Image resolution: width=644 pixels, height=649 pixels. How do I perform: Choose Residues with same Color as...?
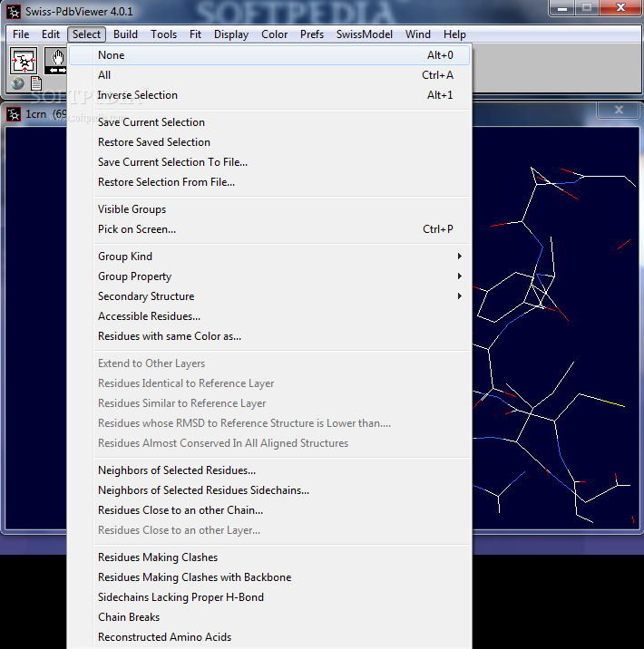point(269,335)
